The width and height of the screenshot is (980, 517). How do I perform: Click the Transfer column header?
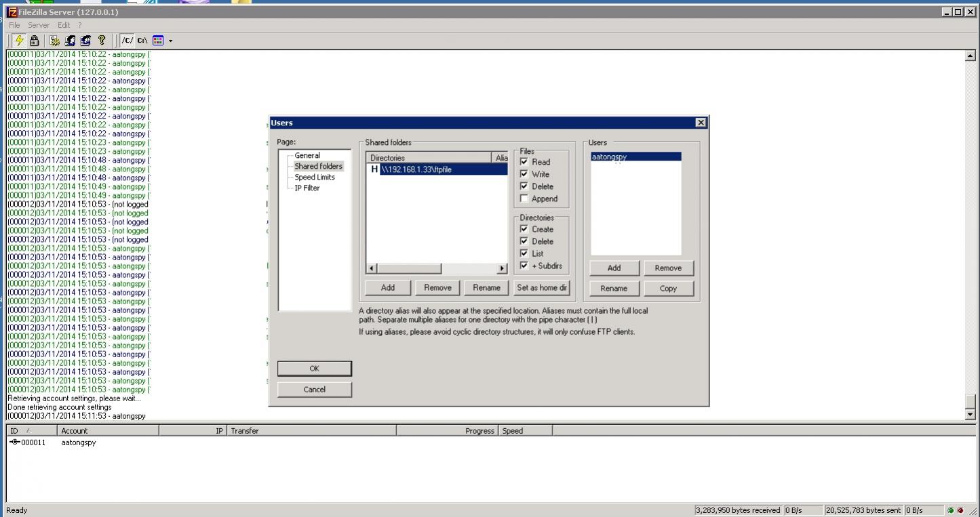(x=311, y=430)
